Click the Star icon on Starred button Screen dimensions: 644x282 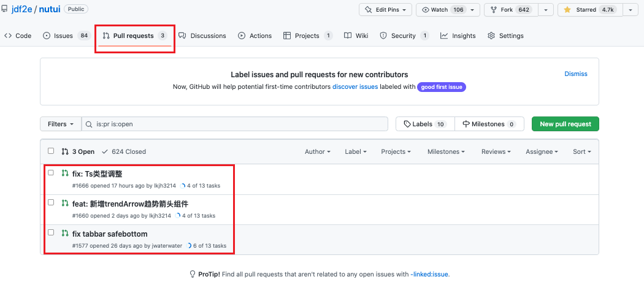(567, 10)
